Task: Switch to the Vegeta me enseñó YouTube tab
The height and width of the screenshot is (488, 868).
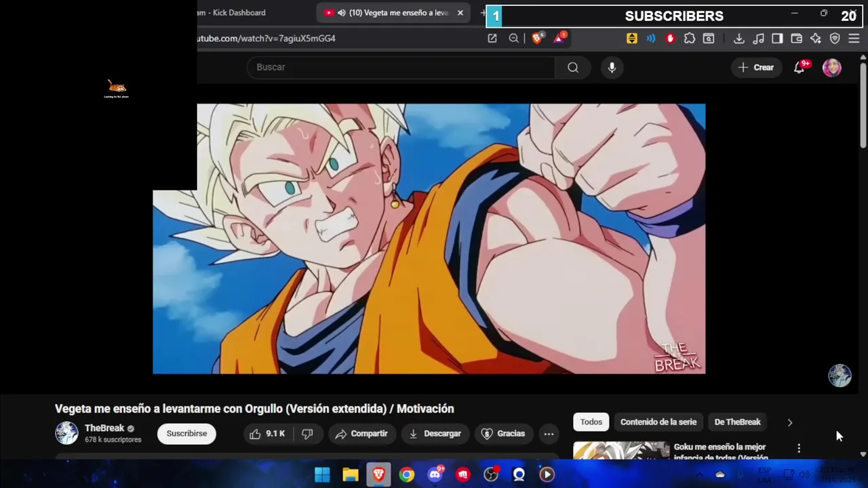Action: click(x=393, y=13)
